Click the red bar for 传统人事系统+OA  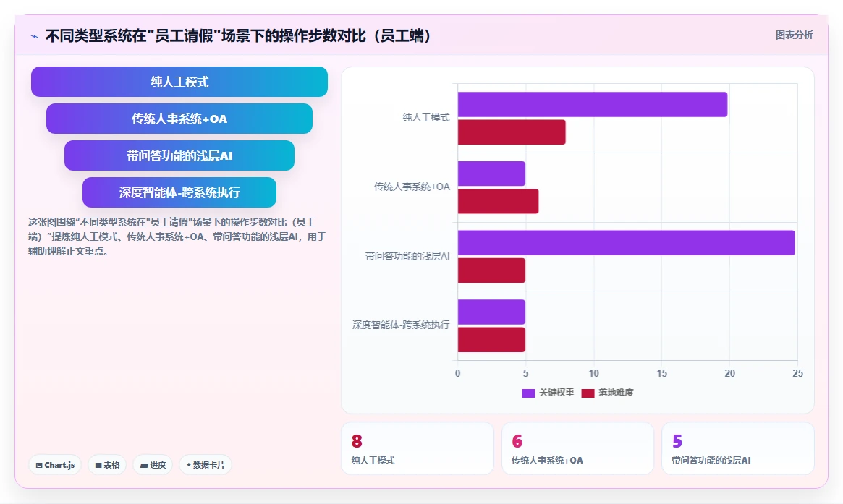point(498,201)
